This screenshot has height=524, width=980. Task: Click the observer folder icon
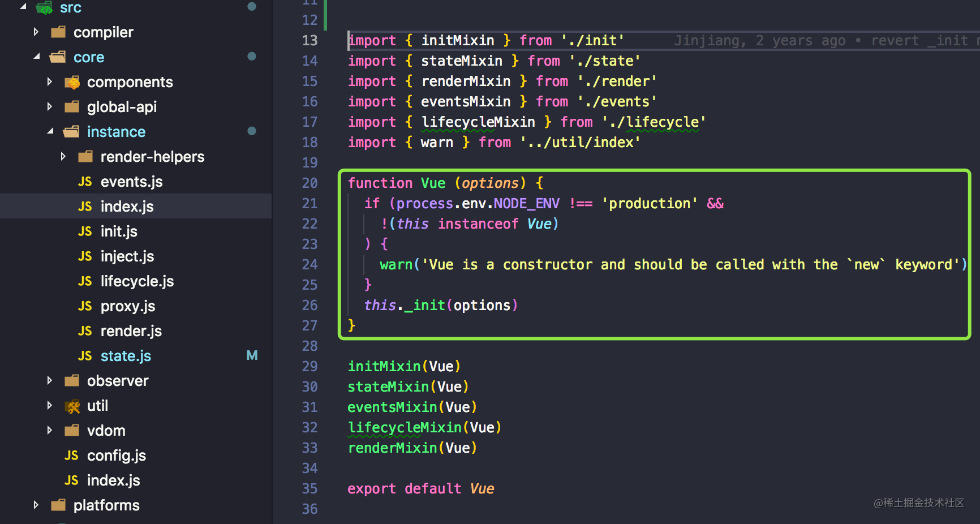[72, 380]
